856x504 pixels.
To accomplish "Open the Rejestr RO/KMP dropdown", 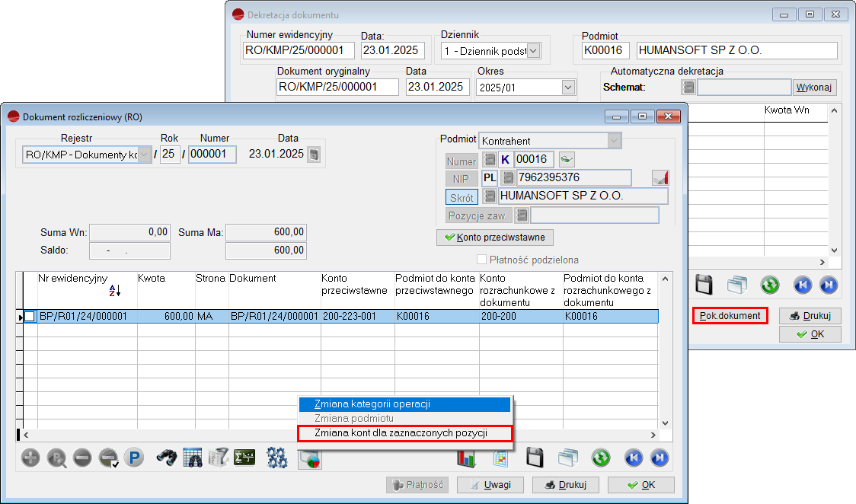I will (144, 155).
